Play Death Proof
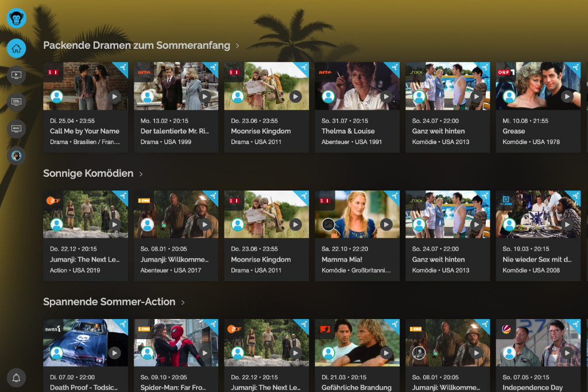The width and height of the screenshot is (588, 392). pyautogui.click(x=114, y=352)
